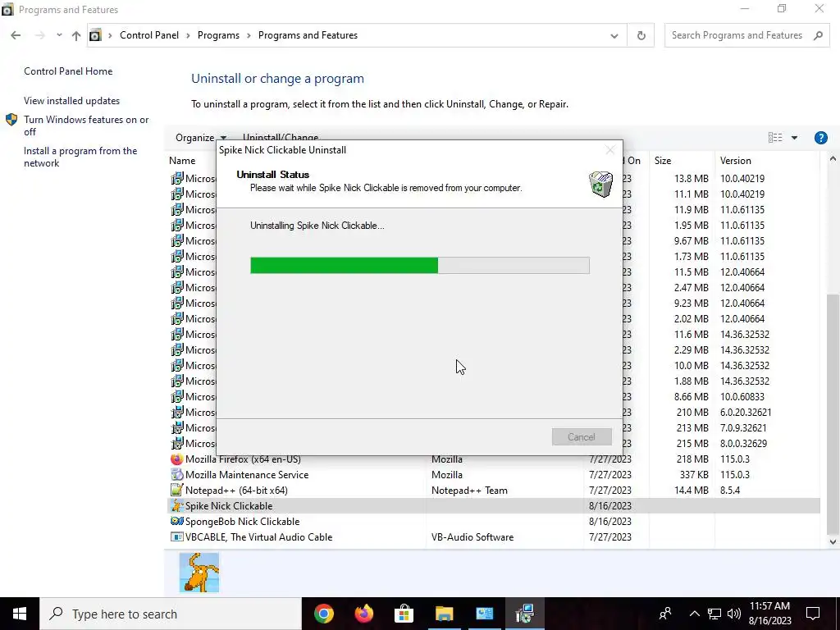
Task: Open the taskbar clock and date
Action: tap(769, 614)
